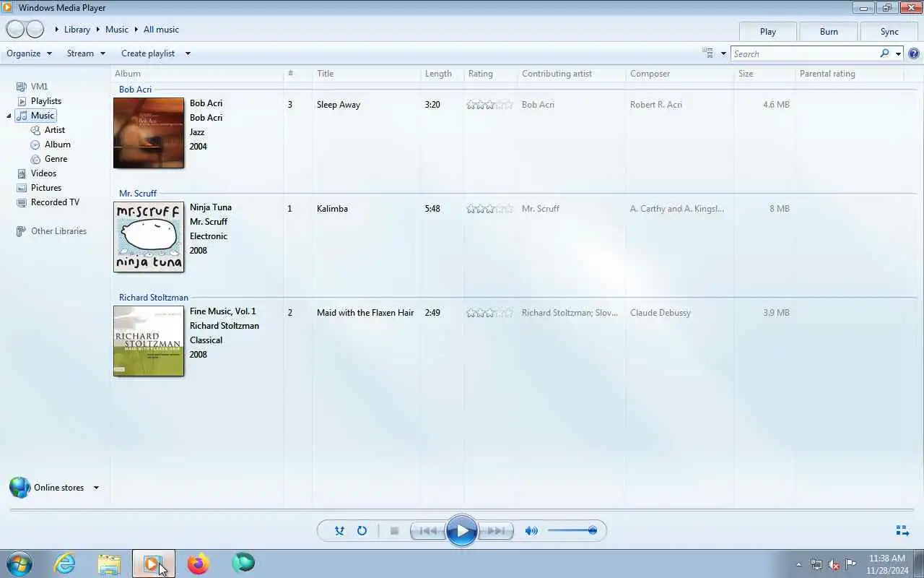Set star rating for Kalimba
This screenshot has width=924, height=578.
(490, 209)
